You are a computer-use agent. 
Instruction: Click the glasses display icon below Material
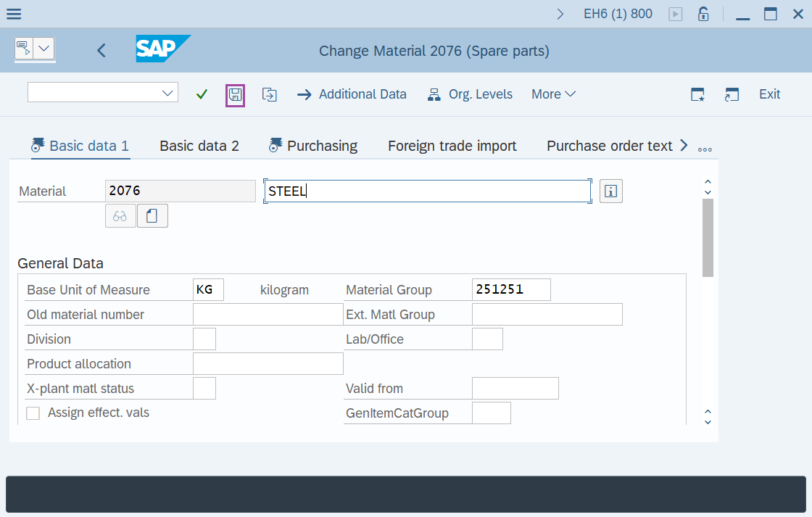coord(120,216)
